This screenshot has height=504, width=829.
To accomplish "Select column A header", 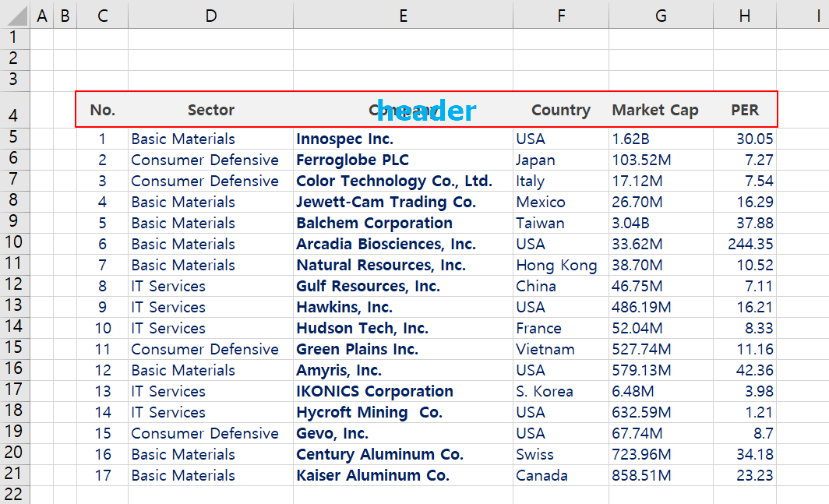I will click(42, 15).
